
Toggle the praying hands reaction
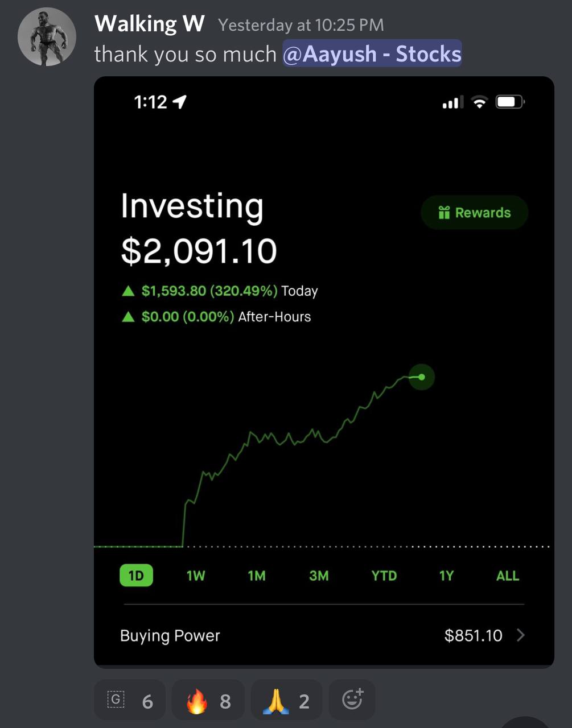tap(286, 701)
